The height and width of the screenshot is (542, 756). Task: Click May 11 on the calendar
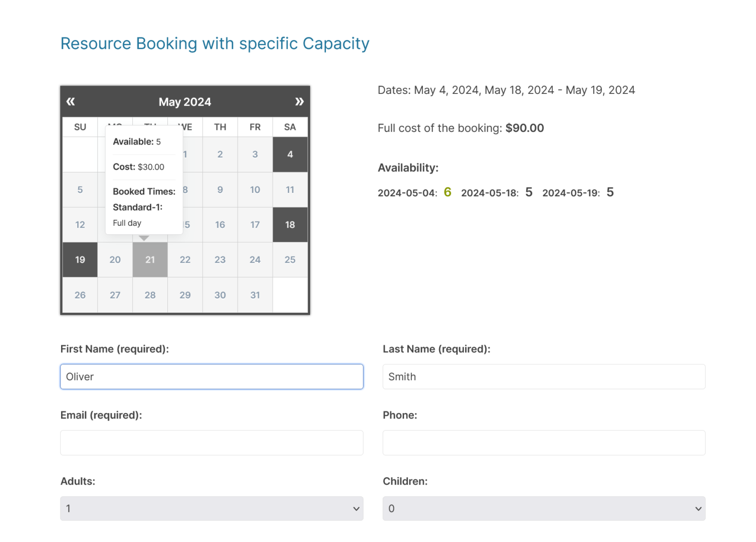290,189
